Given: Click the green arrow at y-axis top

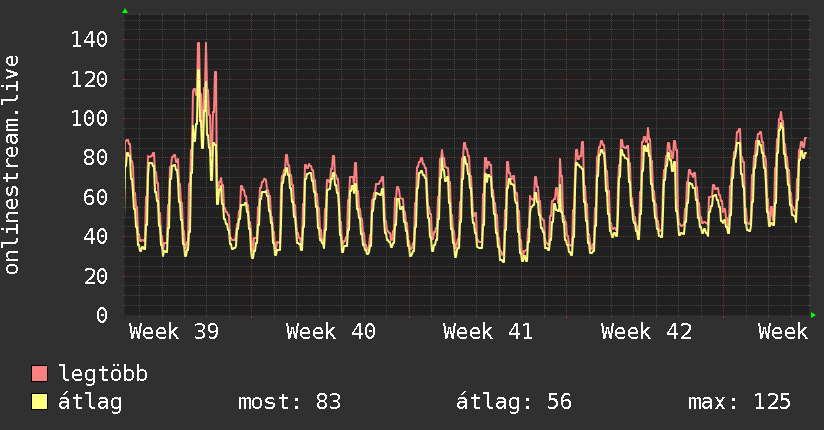Looking at the screenshot, I should click(125, 11).
